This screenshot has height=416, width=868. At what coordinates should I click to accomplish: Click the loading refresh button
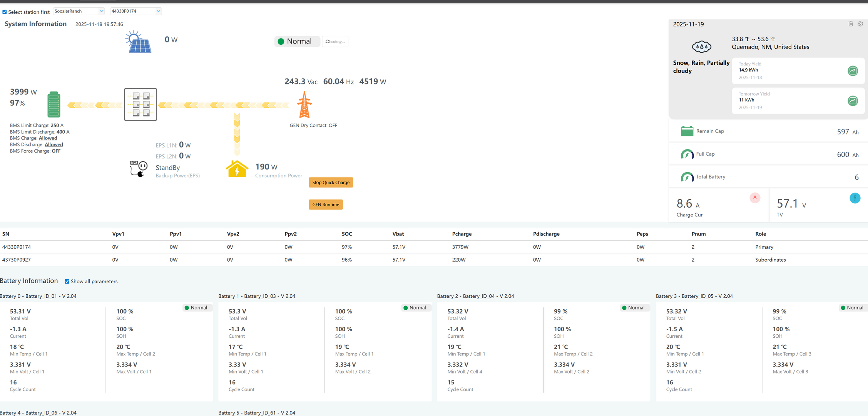click(335, 42)
